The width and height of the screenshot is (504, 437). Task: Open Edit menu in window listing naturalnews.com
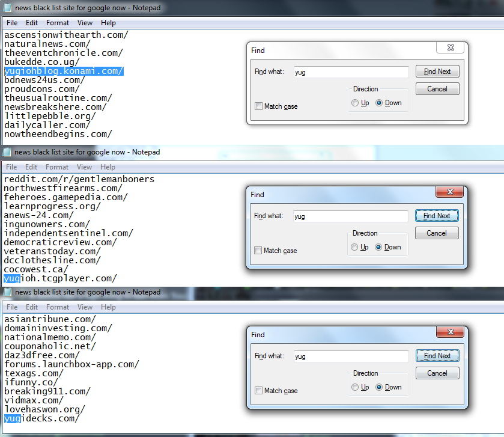tap(32, 23)
